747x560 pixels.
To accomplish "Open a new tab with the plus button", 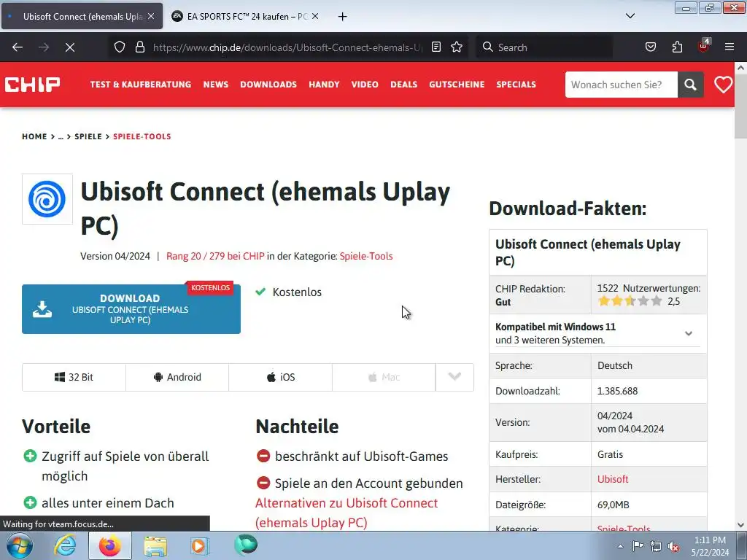I will point(343,17).
